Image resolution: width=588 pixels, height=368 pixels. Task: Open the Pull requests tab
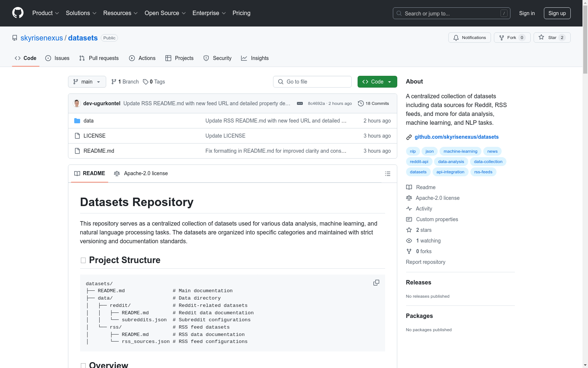click(99, 58)
